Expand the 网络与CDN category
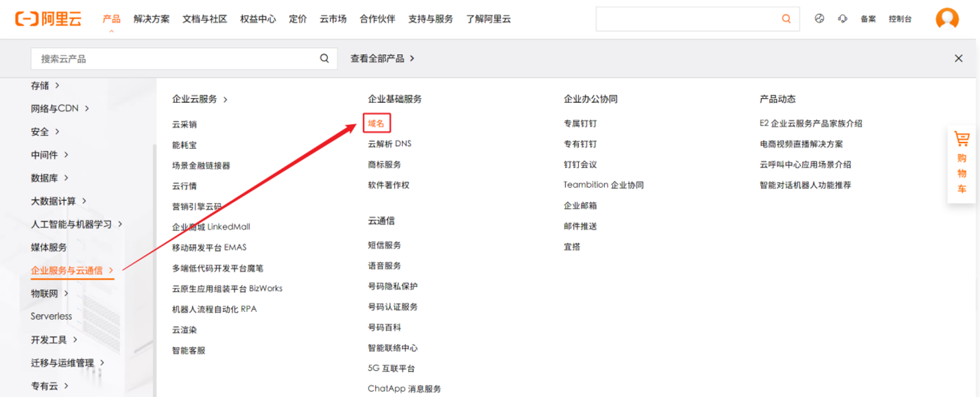This screenshot has height=397, width=980. (x=60, y=108)
